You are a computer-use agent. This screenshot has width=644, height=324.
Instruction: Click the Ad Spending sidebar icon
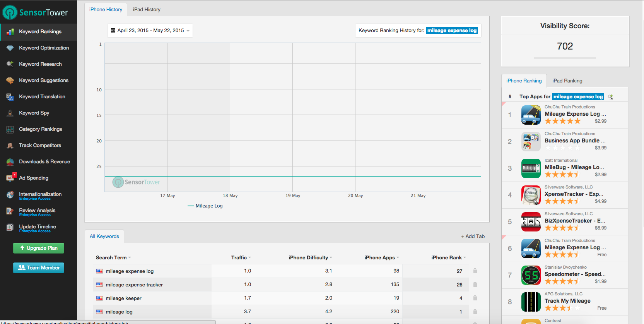10,178
